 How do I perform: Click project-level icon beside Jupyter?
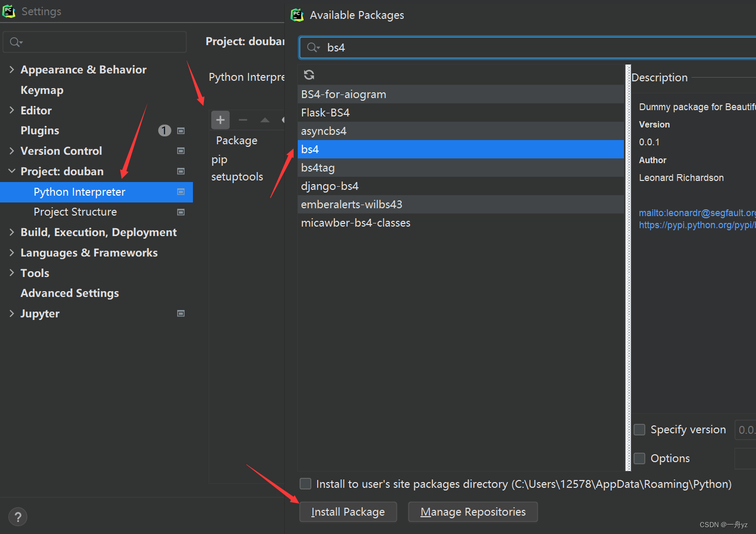(x=181, y=314)
